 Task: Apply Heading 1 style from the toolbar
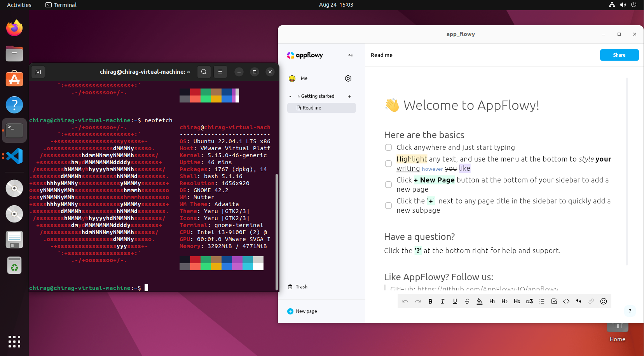[492, 301]
